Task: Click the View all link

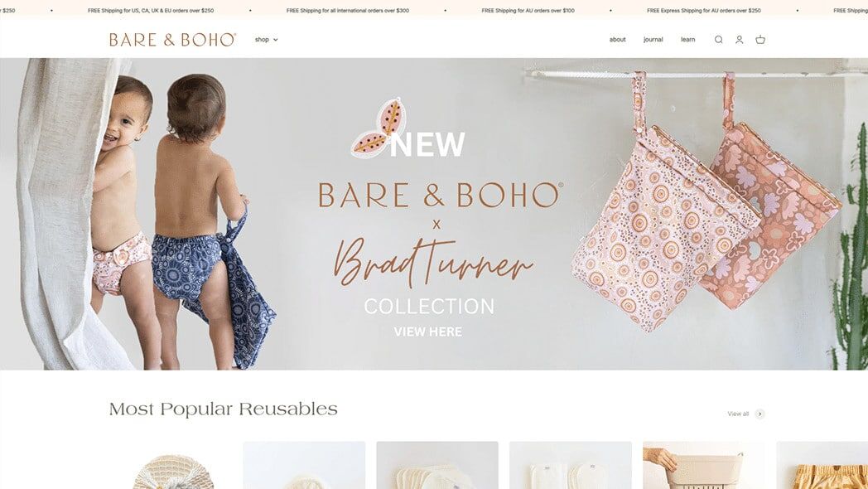Action: 738,414
